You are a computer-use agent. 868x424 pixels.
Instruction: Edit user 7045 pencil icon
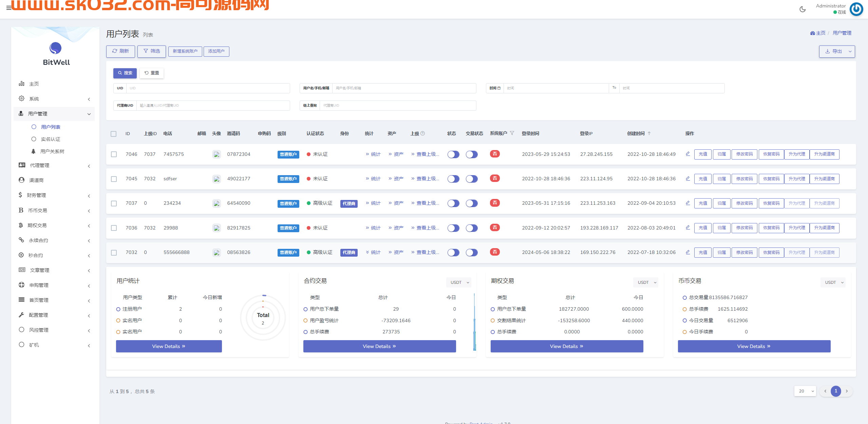coord(687,178)
